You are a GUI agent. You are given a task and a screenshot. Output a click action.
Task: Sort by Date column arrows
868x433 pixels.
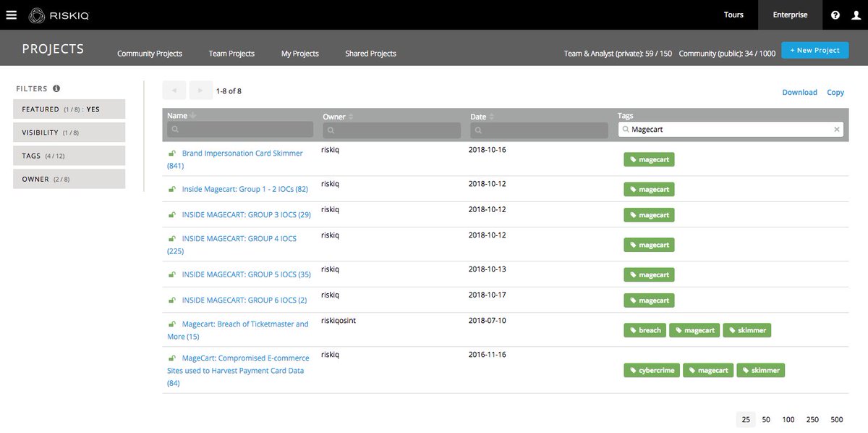click(492, 117)
